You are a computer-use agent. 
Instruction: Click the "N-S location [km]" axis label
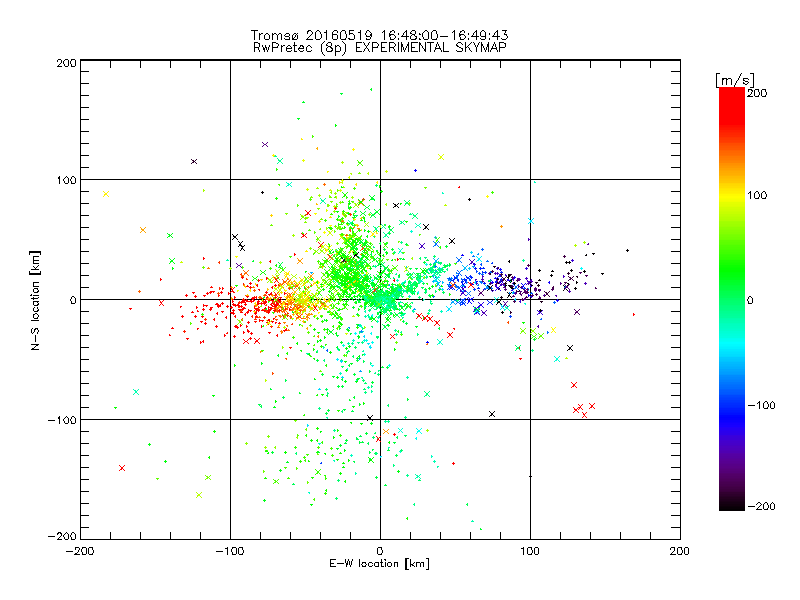(35, 301)
